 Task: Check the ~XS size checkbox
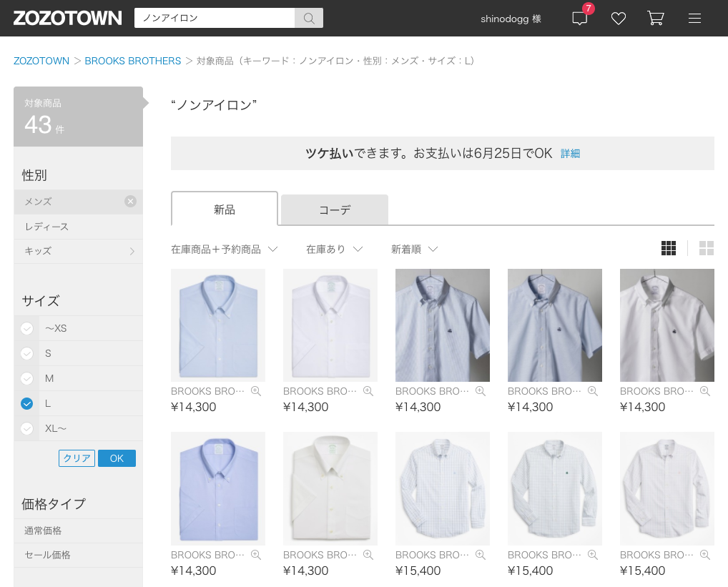(27, 329)
